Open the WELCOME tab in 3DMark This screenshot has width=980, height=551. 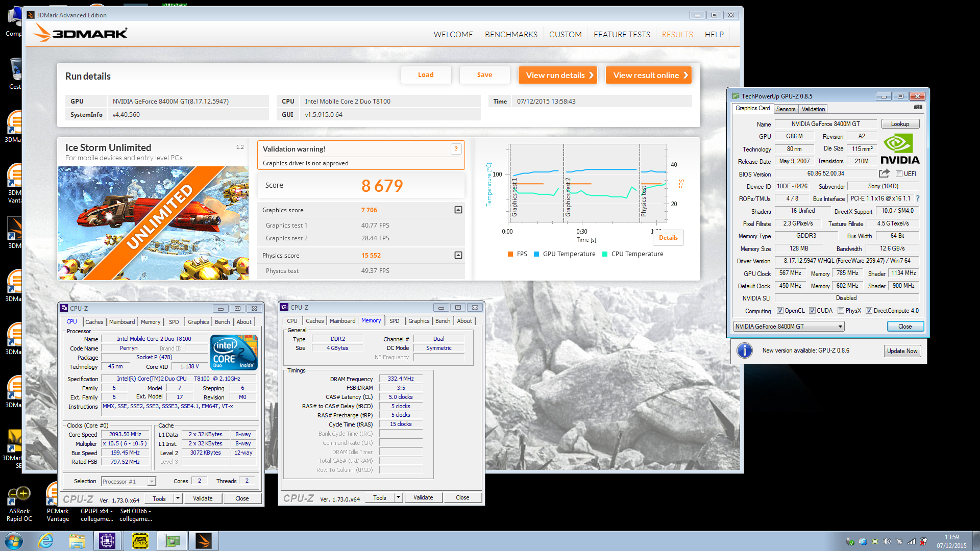[x=453, y=34]
